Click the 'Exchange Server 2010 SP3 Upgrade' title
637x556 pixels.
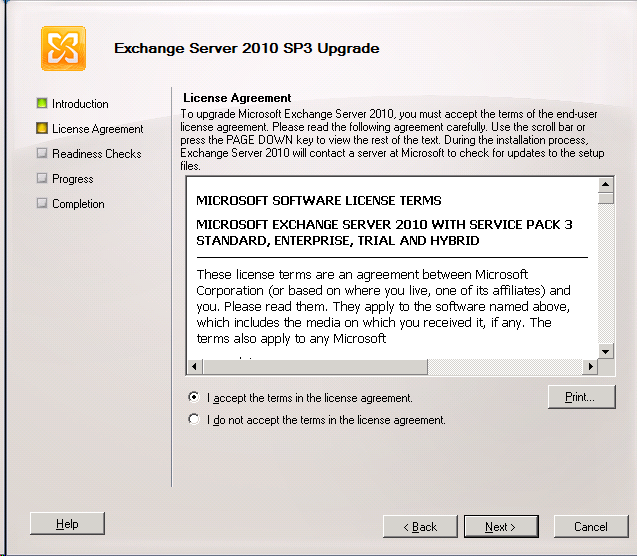tap(247, 48)
